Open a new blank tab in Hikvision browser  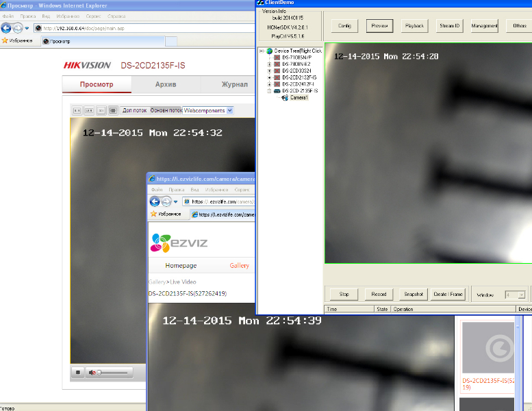(x=171, y=41)
